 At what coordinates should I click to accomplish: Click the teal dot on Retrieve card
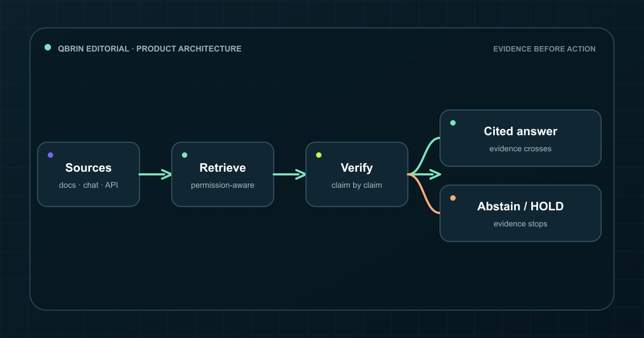tap(185, 155)
